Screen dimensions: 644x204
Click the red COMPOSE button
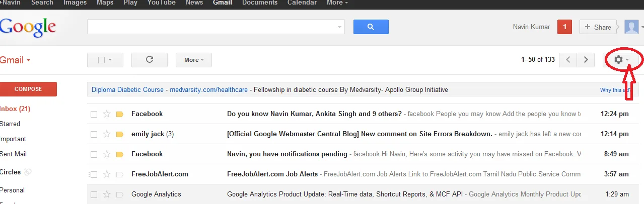tap(28, 89)
